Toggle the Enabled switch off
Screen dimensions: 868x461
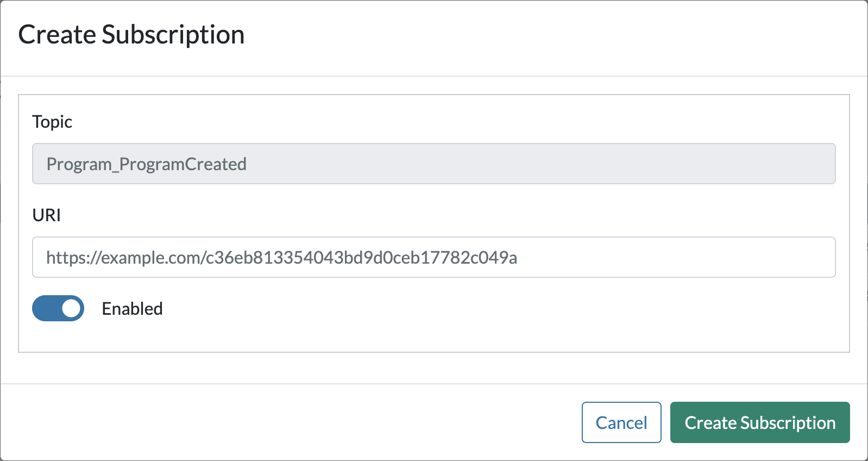pos(58,308)
